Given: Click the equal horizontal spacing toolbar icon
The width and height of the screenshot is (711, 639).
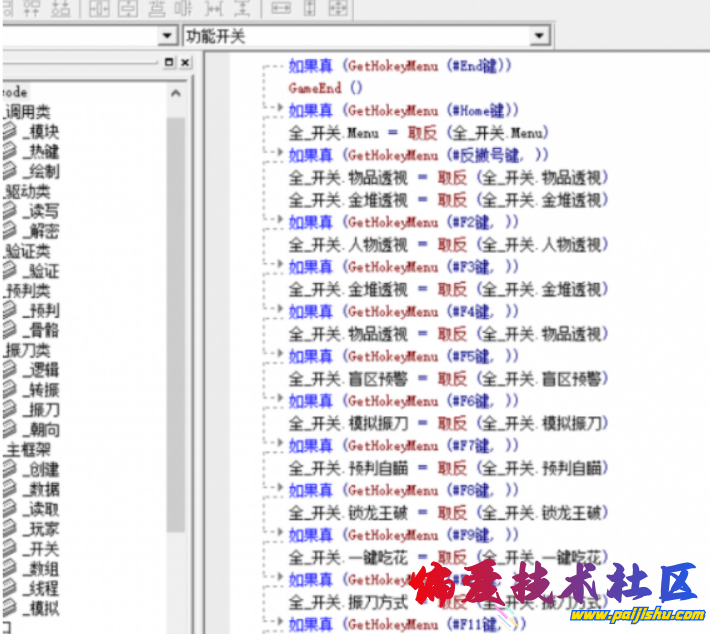Looking at the screenshot, I should tap(214, 9).
